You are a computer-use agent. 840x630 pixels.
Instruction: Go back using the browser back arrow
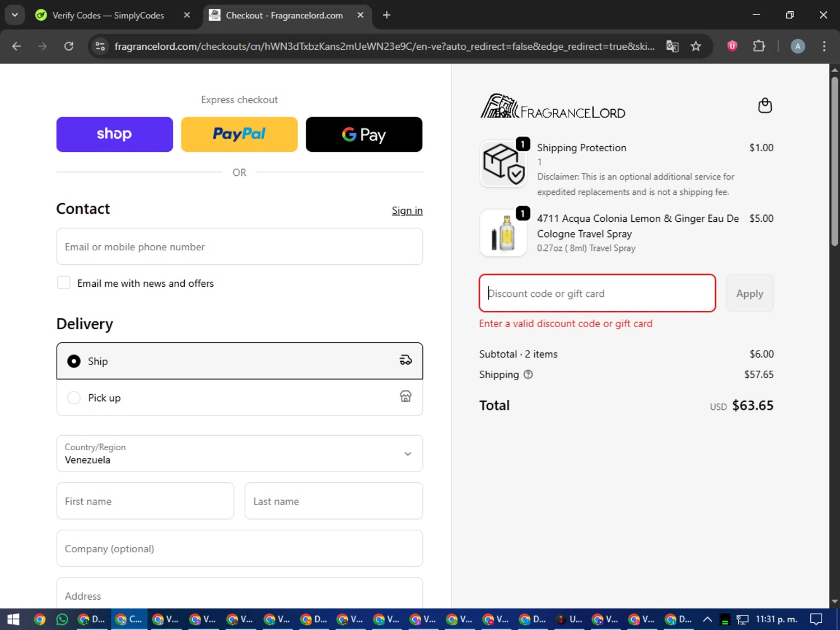tap(16, 46)
